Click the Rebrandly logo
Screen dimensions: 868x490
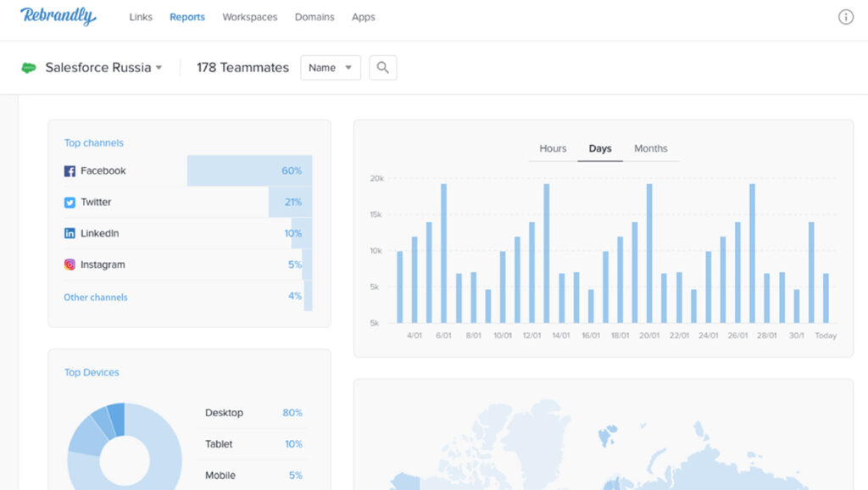(x=58, y=16)
